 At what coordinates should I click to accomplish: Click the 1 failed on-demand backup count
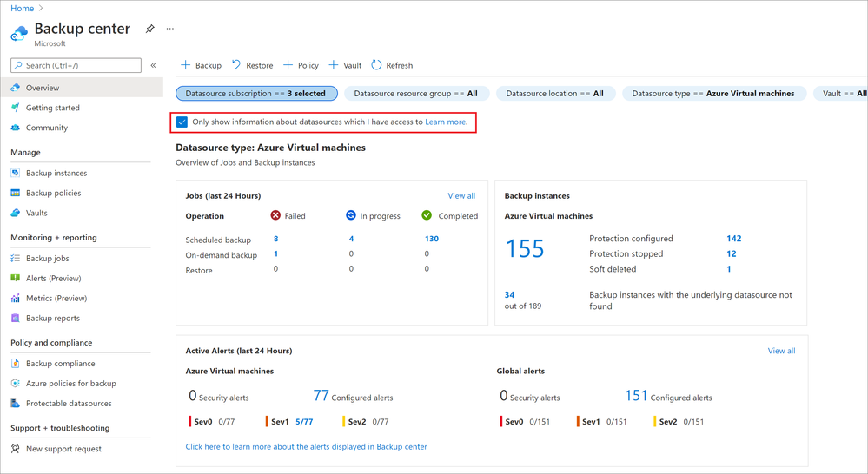275,253
